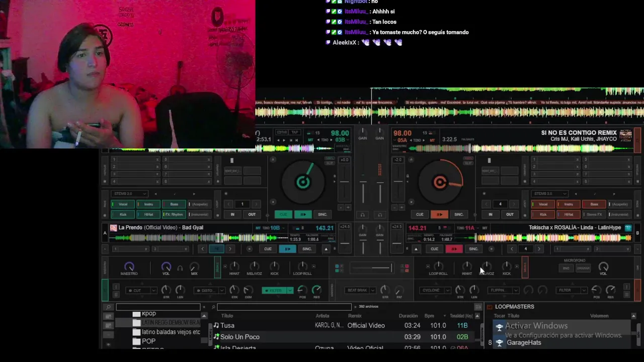Toggle the HiHat stem on left deck
The height and width of the screenshot is (362, 644).
[148, 214]
